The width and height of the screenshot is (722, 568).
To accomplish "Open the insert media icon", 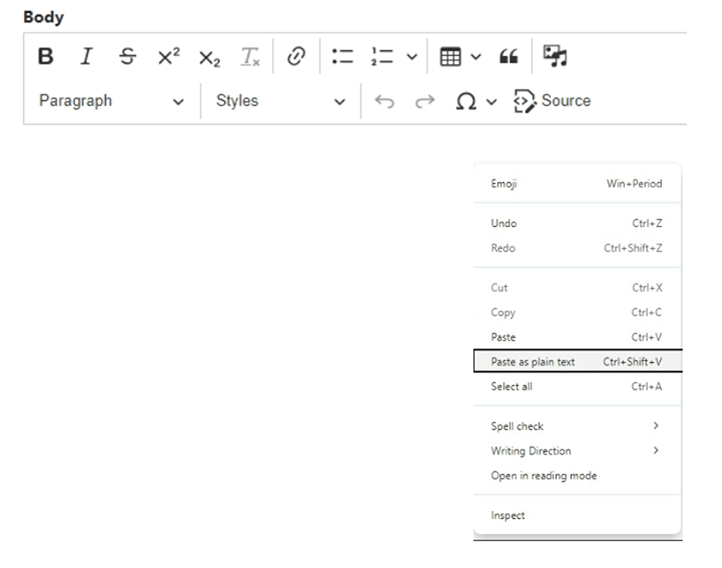I will (x=555, y=56).
